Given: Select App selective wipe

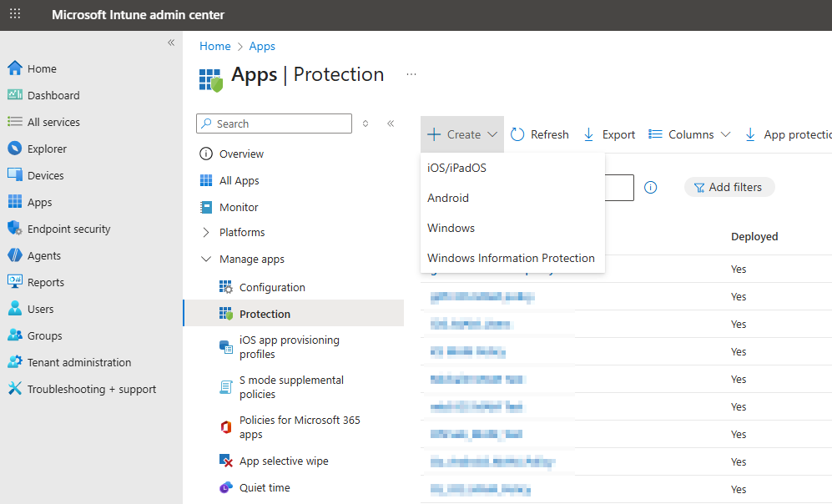Looking at the screenshot, I should coord(284,460).
